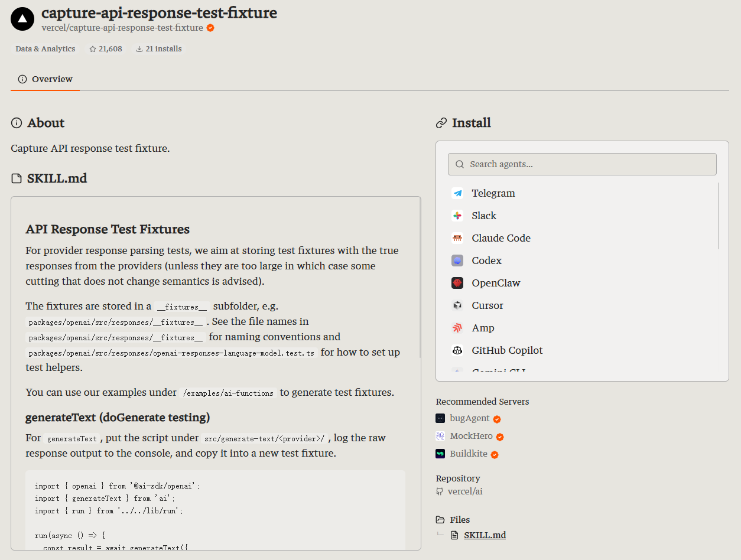
Task: Click the info icon beside About heading
Action: [17, 123]
